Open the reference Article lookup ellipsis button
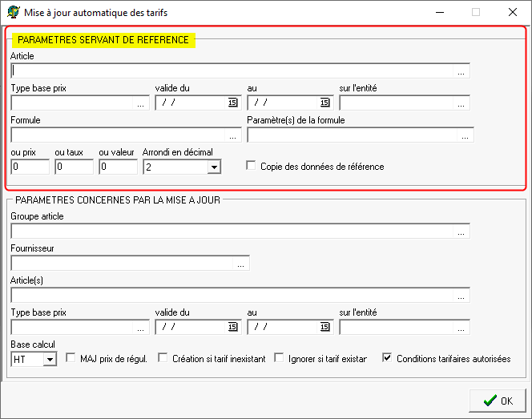 coord(461,71)
